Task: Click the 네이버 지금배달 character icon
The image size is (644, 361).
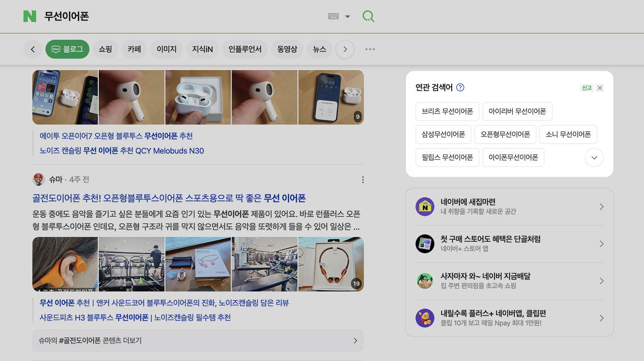Action: point(425,281)
